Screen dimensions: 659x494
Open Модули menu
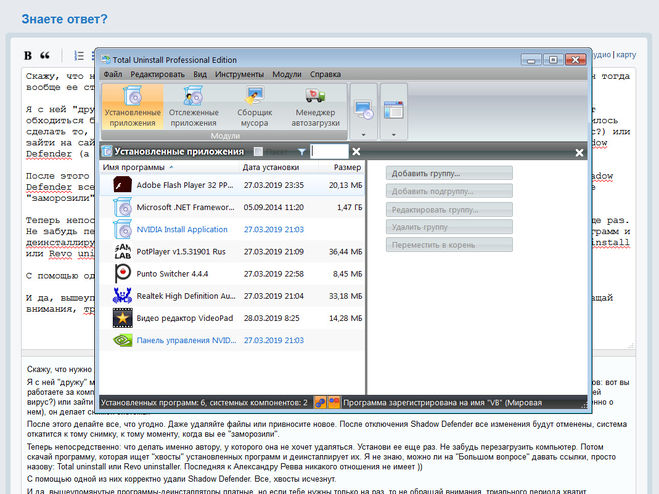pos(287,74)
